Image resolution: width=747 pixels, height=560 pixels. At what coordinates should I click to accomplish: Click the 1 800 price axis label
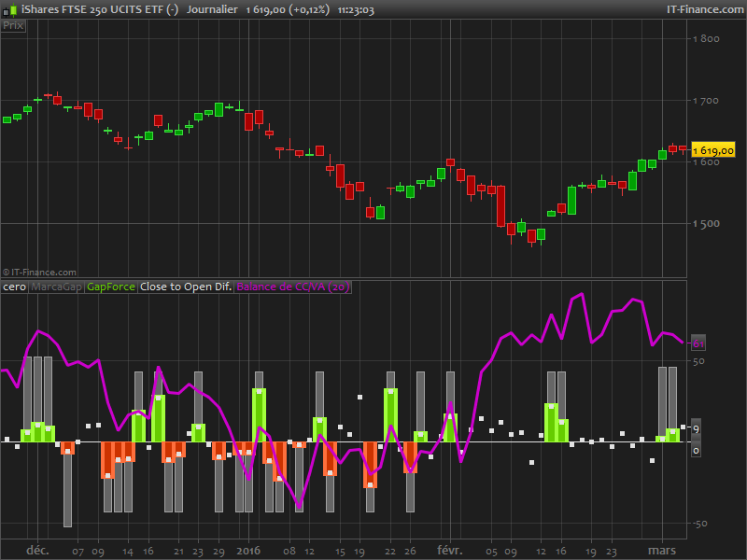tap(706, 39)
